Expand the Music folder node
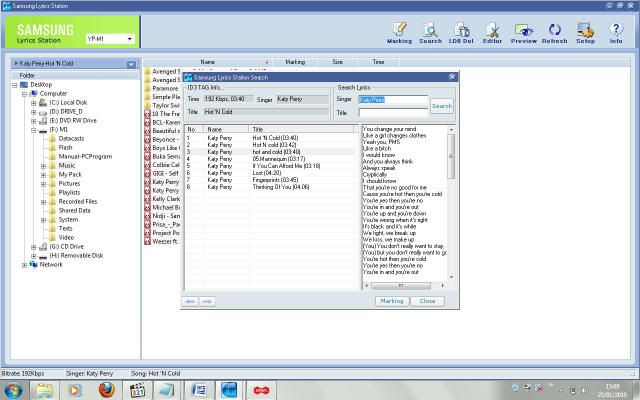The height and width of the screenshot is (400, 640). (43, 166)
